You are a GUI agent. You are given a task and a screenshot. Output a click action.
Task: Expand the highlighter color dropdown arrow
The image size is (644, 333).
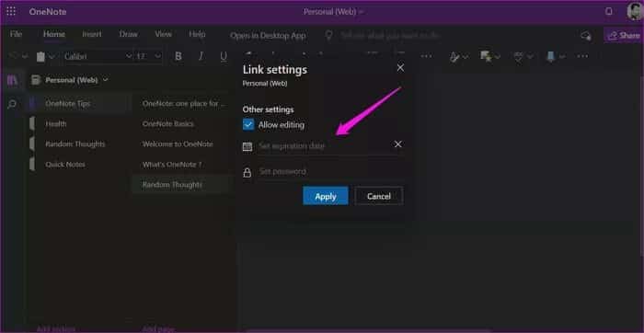click(562, 57)
